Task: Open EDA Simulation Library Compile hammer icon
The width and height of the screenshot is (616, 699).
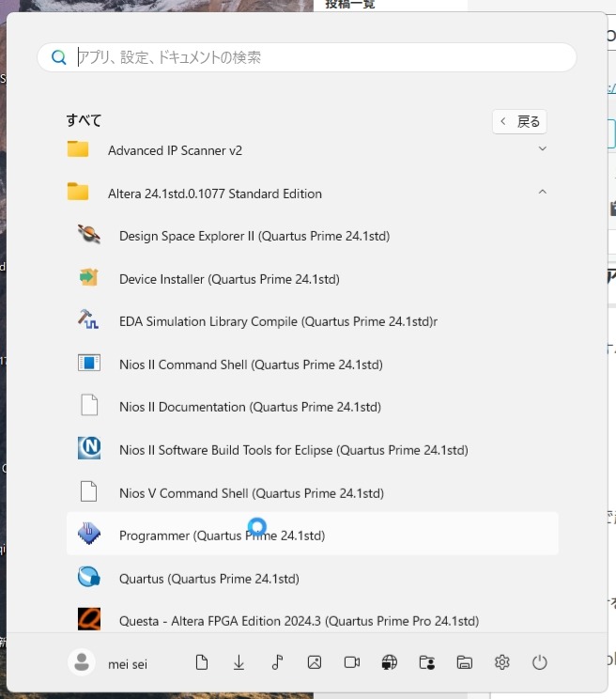Action: coord(88,319)
